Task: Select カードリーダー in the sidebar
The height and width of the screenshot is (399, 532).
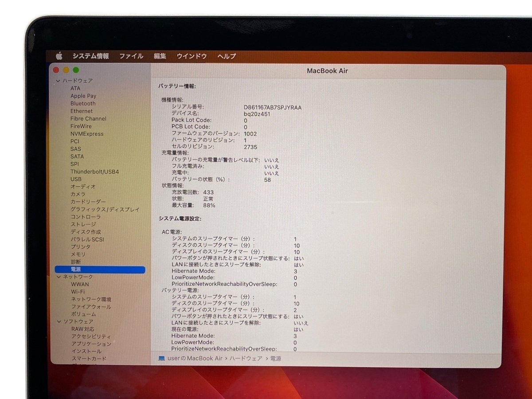Action: (88, 202)
